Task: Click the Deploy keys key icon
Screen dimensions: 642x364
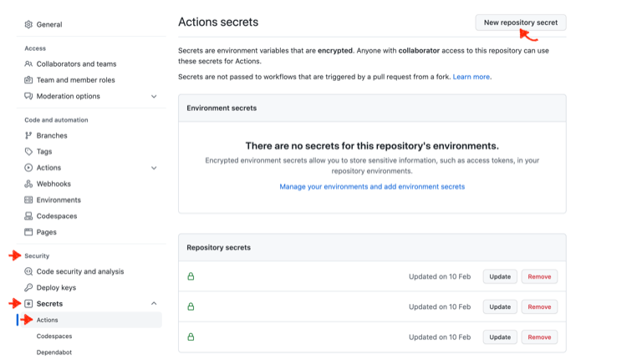Action: pyautogui.click(x=28, y=287)
